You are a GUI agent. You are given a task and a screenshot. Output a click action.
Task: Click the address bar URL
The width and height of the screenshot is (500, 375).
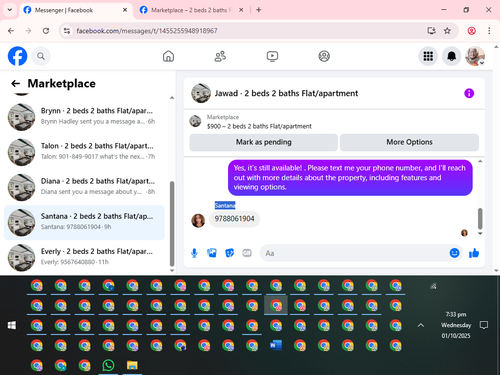point(147,31)
